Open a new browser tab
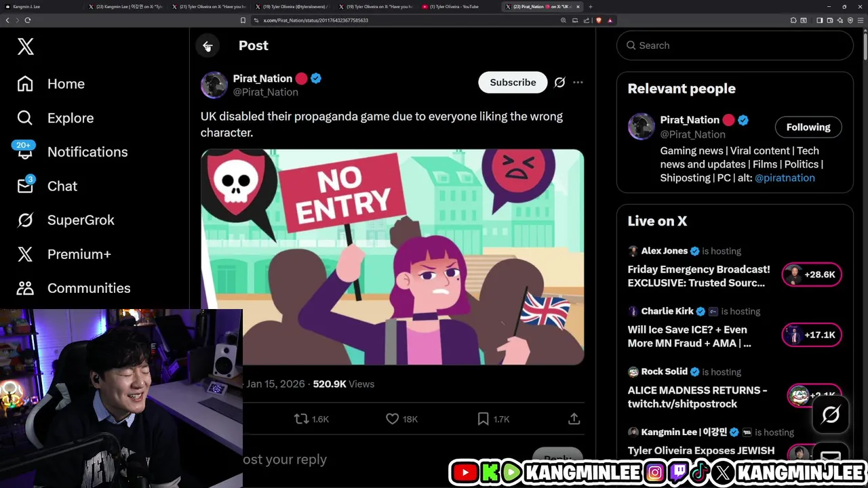This screenshot has height=488, width=868. 590,7
